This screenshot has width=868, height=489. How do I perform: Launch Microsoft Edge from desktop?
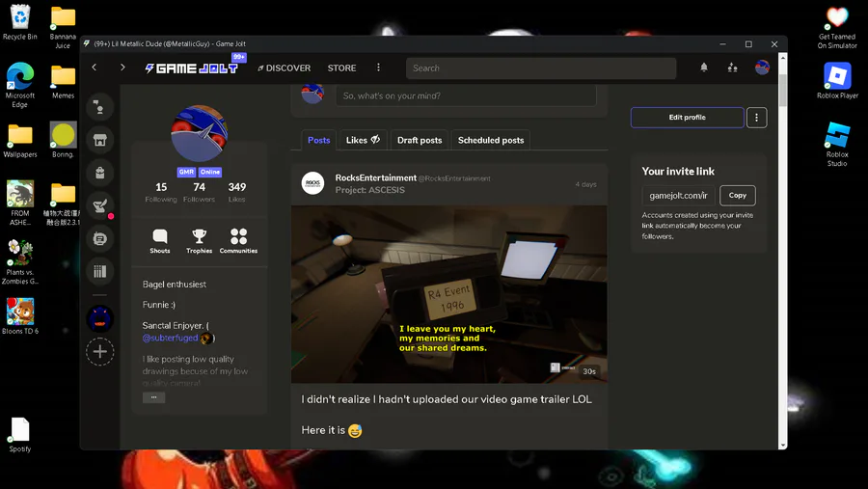[20, 85]
